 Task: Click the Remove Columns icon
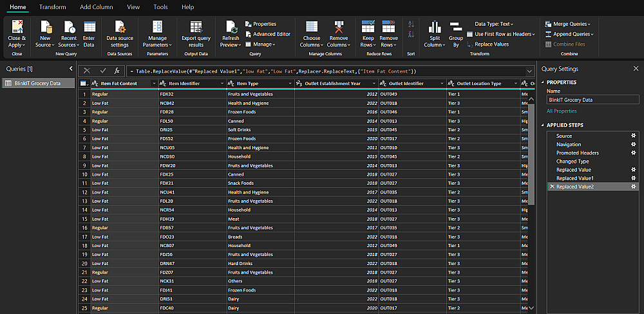pos(339,27)
